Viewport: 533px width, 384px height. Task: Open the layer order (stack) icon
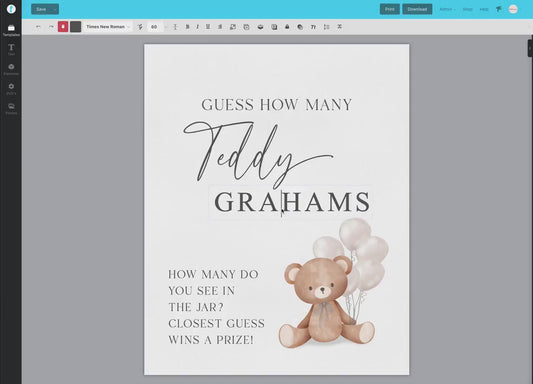click(x=260, y=27)
